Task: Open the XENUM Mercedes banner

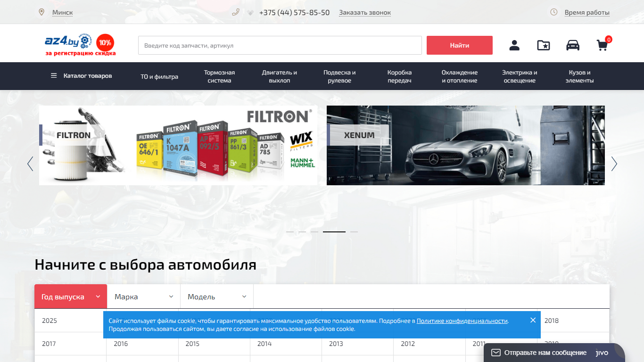Action: [x=466, y=145]
